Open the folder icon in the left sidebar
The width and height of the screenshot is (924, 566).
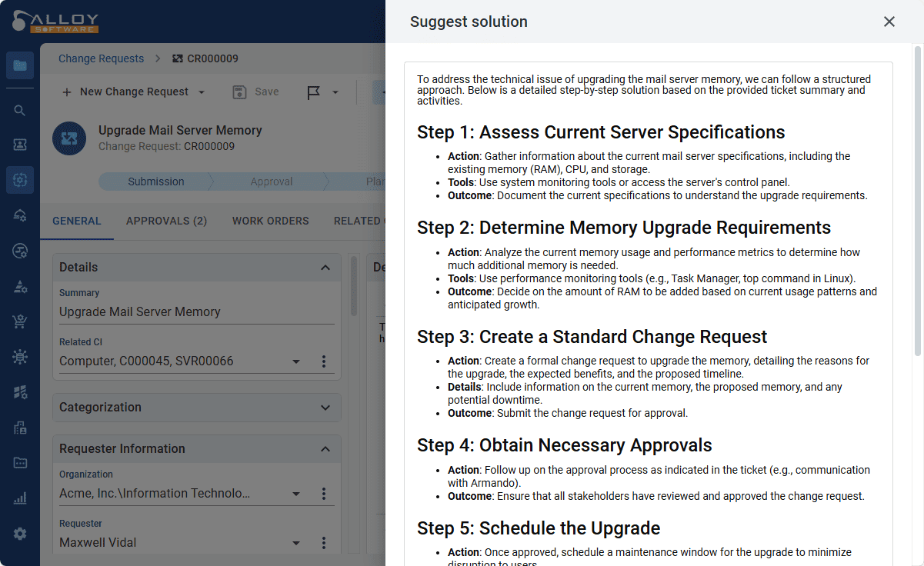coord(20,65)
